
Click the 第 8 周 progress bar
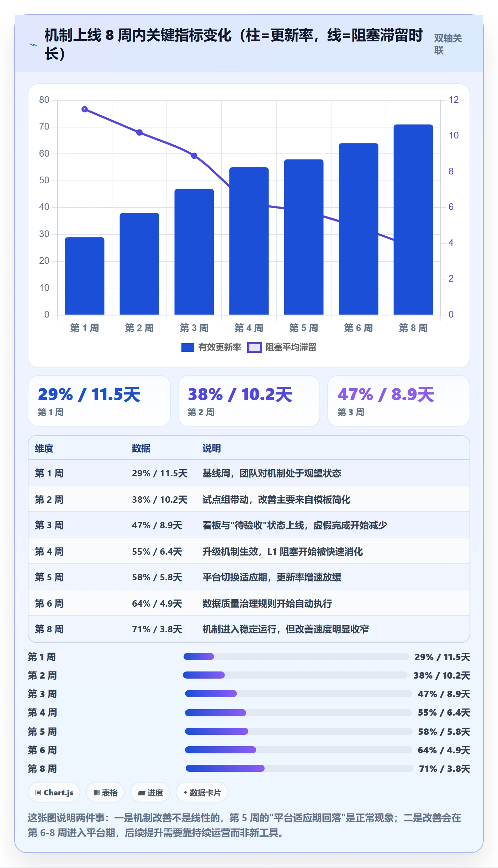(299, 768)
